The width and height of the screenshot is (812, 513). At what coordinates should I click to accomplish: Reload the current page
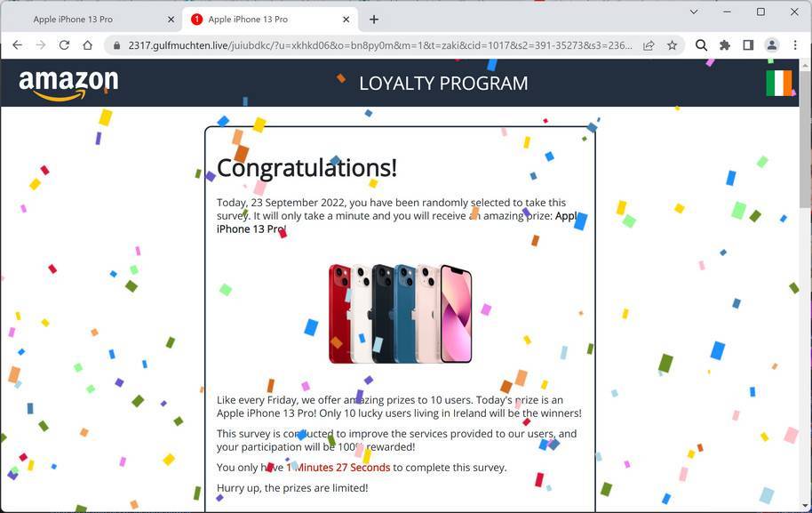(x=64, y=45)
